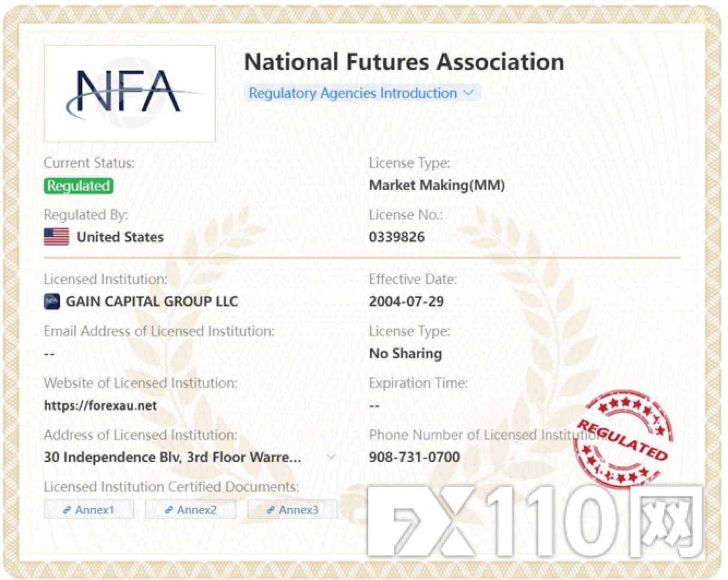Click the Annex2 link icon
This screenshot has width=728, height=580.
(x=169, y=510)
